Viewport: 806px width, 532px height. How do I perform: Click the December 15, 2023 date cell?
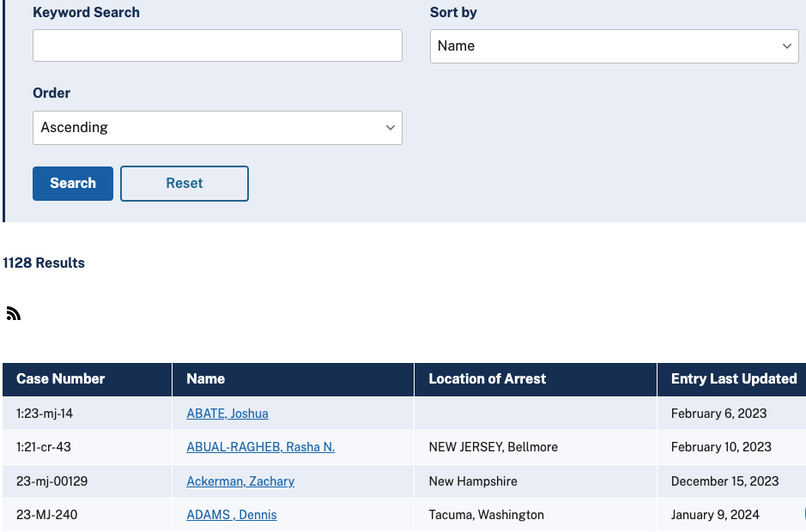[731, 481]
